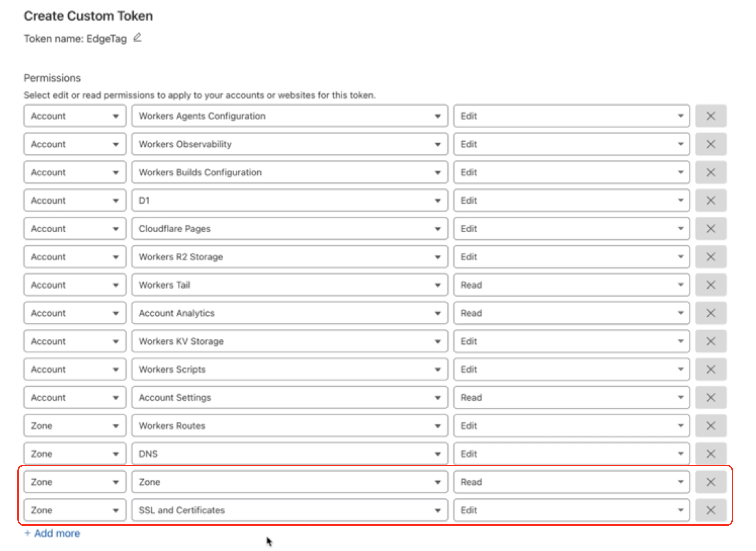Remove the Workers Observability permission row
The height and width of the screenshot is (551, 756).
click(710, 144)
